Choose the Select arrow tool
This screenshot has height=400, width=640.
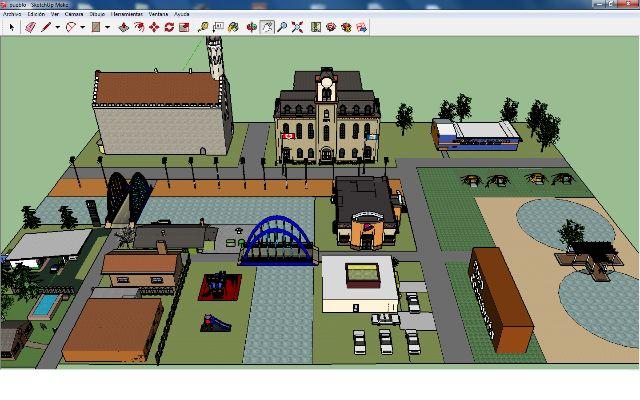point(11,27)
